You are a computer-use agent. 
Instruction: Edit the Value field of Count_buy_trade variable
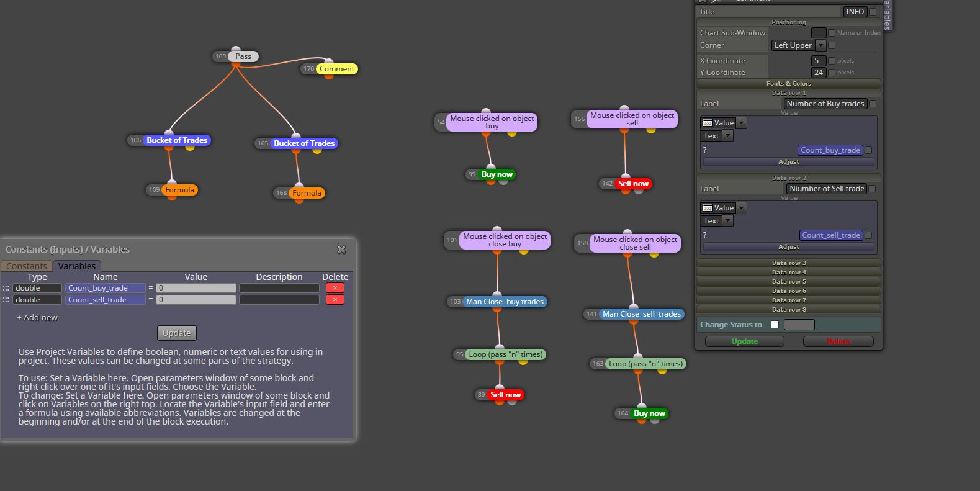[196, 288]
